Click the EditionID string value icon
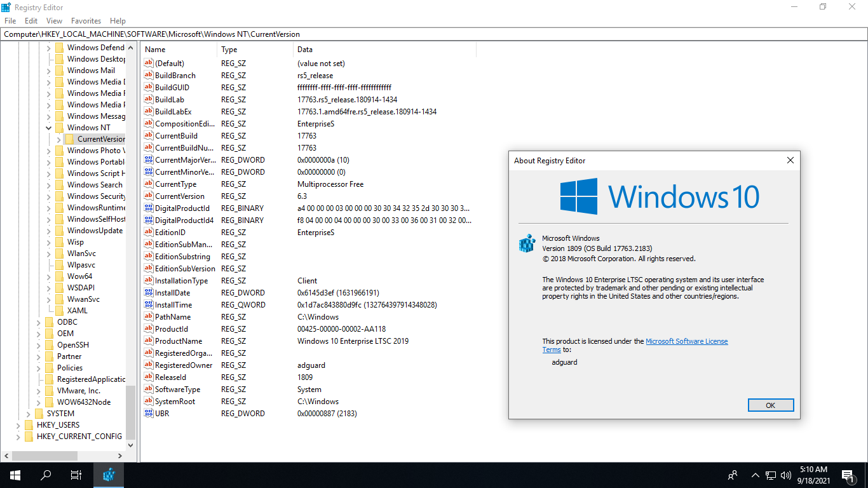Screen dimensions: 868x488 (149, 233)
